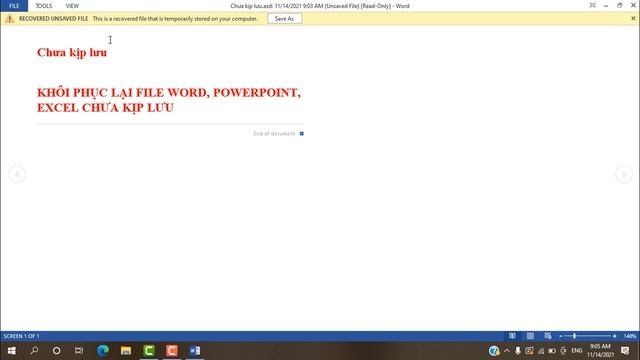Adjust the zoom slider handle
The height and width of the screenshot is (360, 640).
pyautogui.click(x=574, y=336)
